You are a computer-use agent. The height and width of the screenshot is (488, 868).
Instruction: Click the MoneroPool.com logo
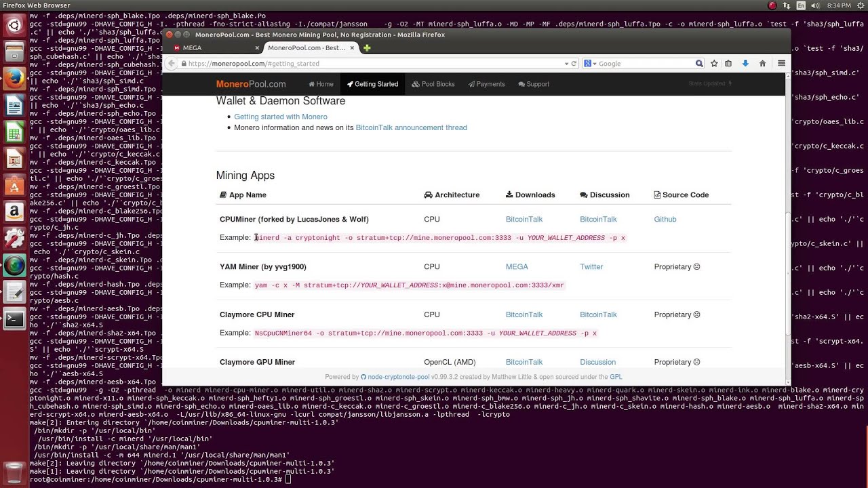point(251,84)
